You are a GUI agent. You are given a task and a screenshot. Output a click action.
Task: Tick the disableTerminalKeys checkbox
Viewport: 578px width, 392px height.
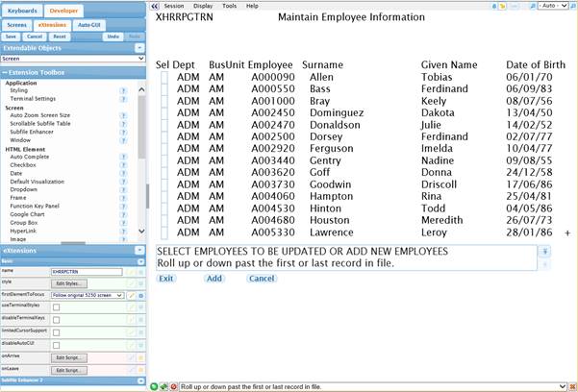click(56, 320)
